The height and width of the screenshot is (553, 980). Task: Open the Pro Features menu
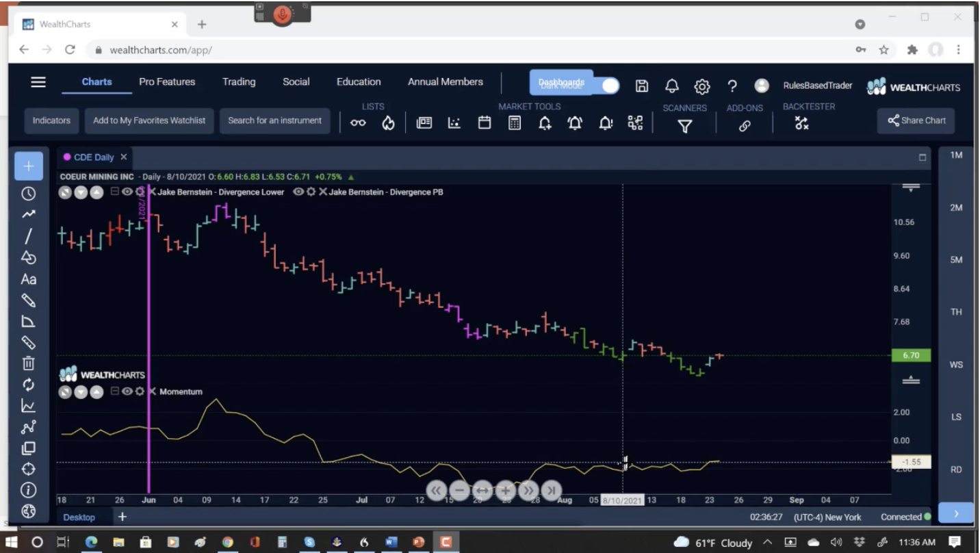coord(167,82)
